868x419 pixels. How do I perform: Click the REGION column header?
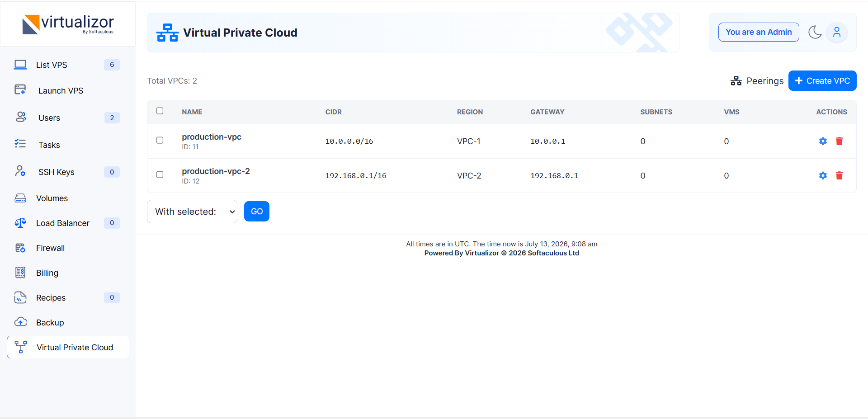[x=470, y=112]
